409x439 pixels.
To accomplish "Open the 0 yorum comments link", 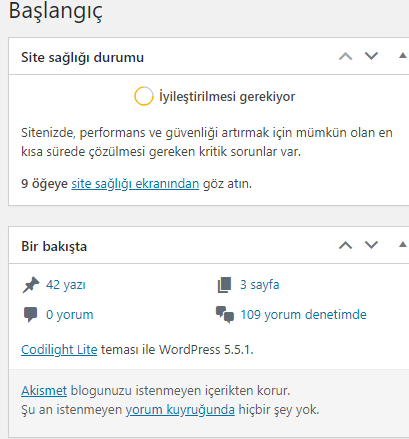I will pyautogui.click(x=70, y=315).
